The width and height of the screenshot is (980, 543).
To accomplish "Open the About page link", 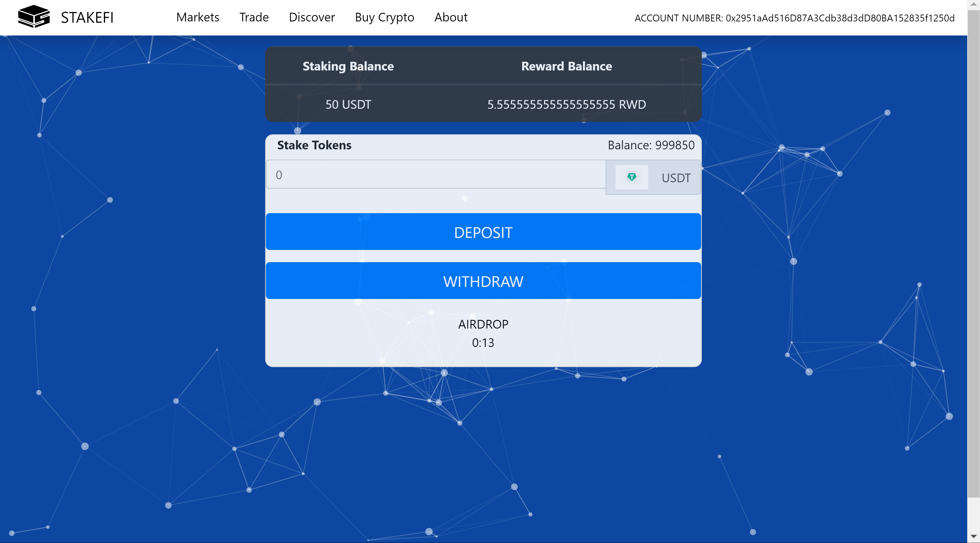I will pyautogui.click(x=451, y=18).
